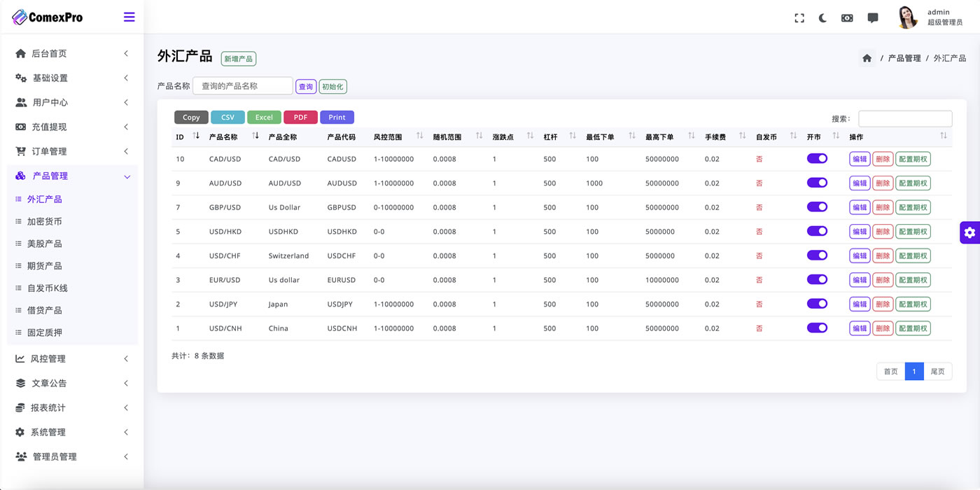The image size is (980, 490).
Task: Toggle 开市 switch for AUD/USD row
Action: tap(817, 183)
